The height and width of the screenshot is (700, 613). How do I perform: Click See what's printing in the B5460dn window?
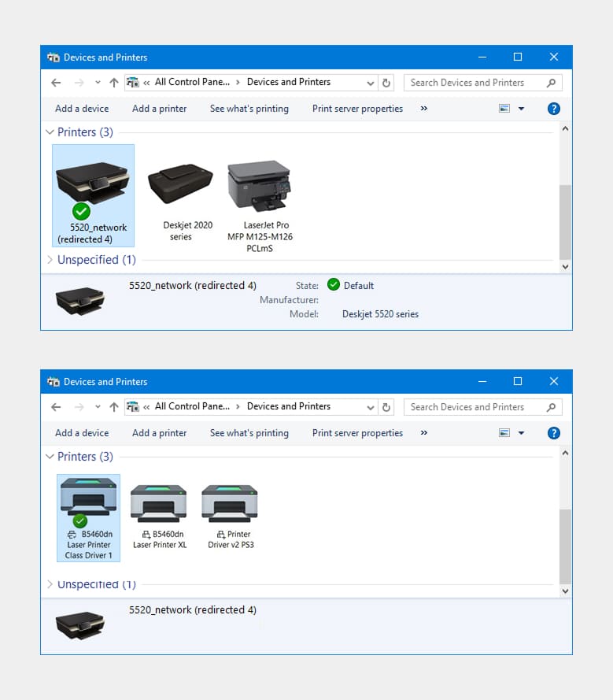click(249, 433)
